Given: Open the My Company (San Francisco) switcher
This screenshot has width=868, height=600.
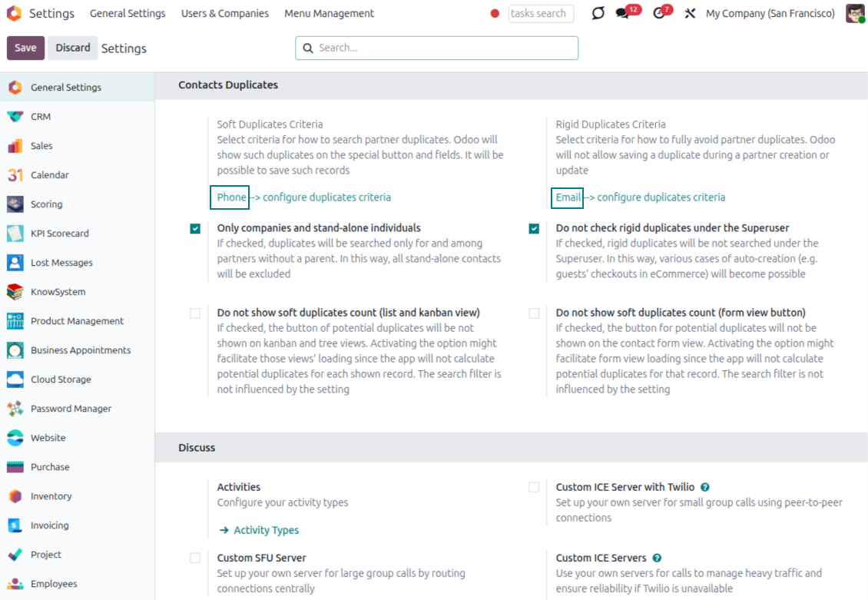Looking at the screenshot, I should [770, 14].
